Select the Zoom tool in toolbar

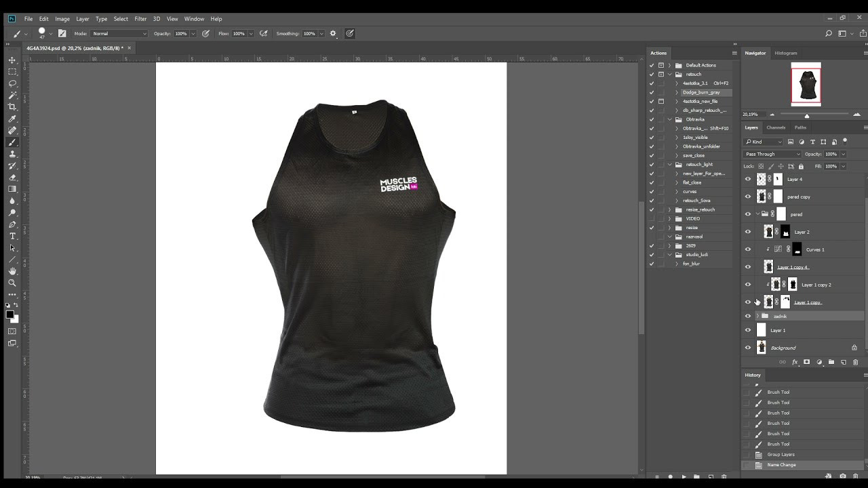click(12, 283)
